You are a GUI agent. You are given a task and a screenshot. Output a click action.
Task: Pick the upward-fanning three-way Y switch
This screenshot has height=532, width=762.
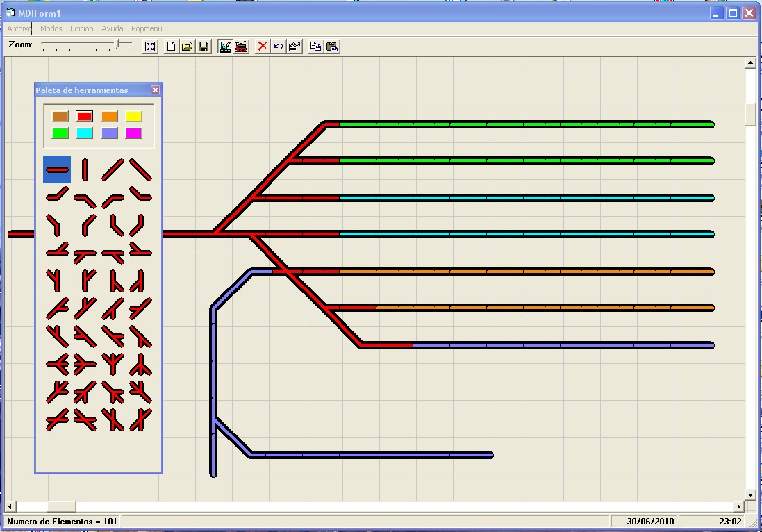pyautogui.click(x=113, y=364)
